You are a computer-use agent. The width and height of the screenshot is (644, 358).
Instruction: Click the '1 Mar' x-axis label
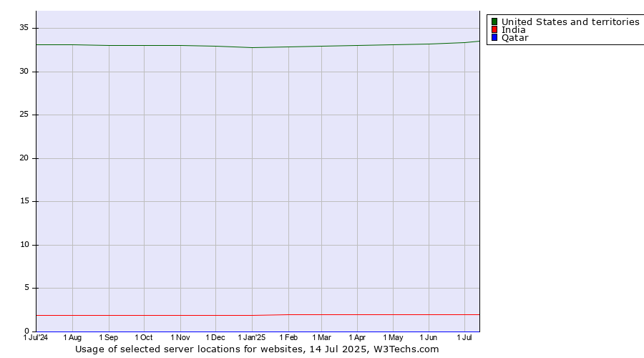(x=321, y=337)
